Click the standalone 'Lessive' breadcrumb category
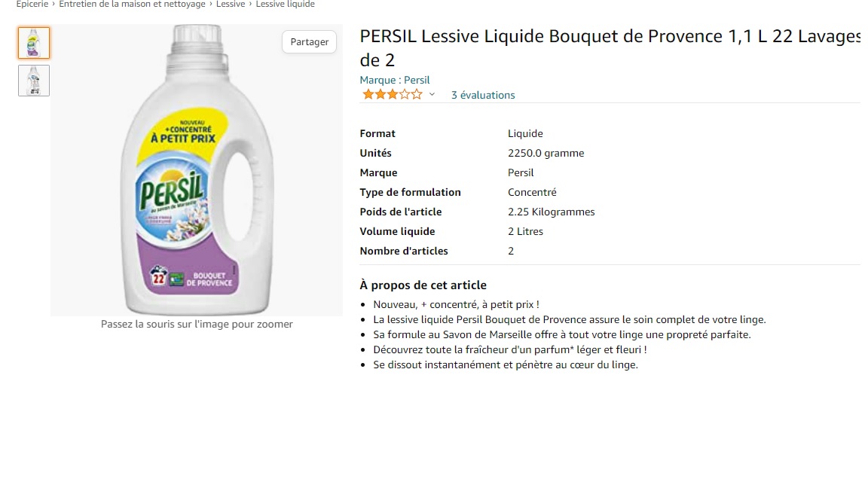This screenshot has height=488, width=868. click(231, 4)
